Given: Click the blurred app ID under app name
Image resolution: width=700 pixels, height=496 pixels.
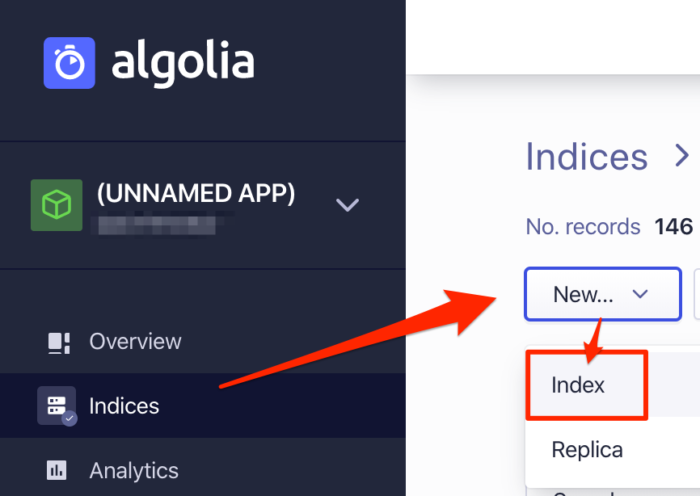Looking at the screenshot, I should tap(155, 220).
